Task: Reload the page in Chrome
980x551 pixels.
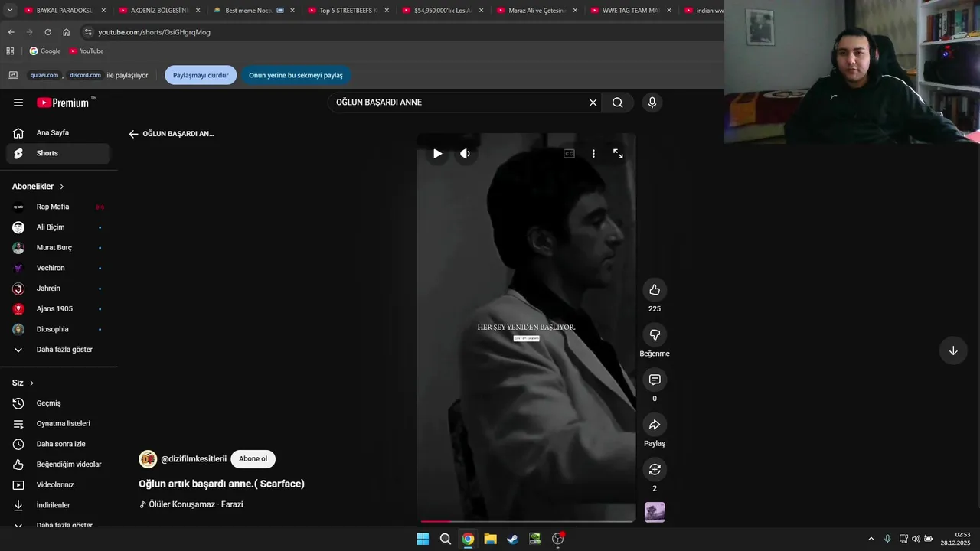Action: (47, 32)
